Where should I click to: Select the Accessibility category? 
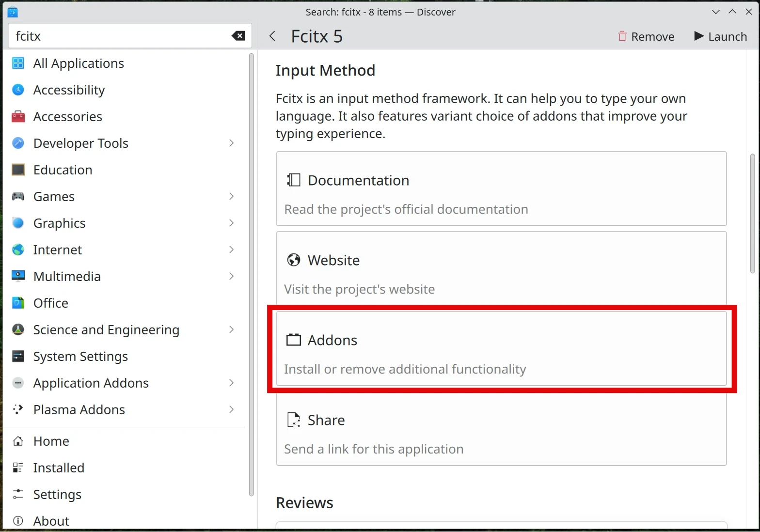click(x=124, y=90)
